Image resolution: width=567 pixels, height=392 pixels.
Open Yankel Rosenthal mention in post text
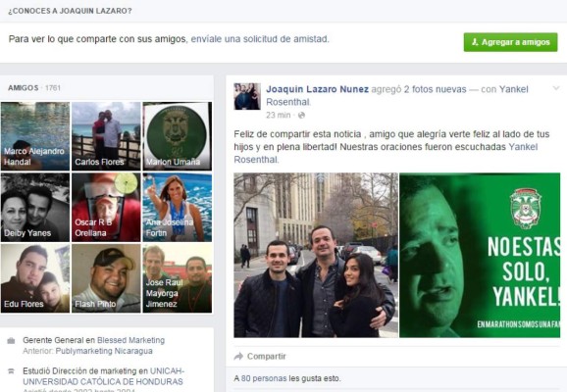[386, 153]
